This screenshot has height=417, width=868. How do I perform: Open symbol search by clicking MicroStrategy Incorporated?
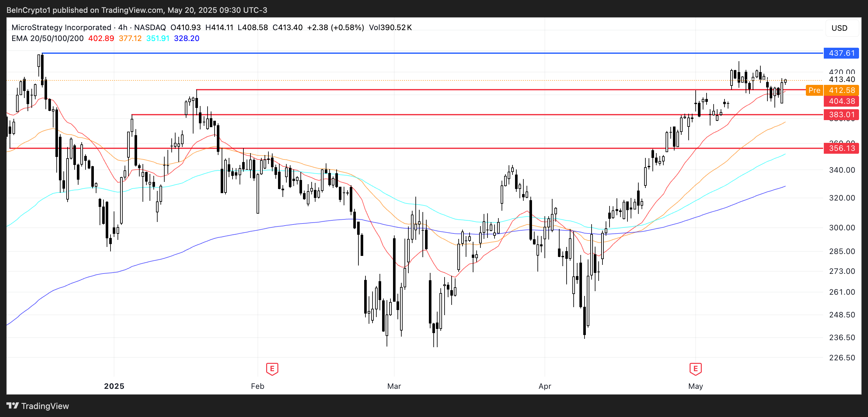(61, 28)
